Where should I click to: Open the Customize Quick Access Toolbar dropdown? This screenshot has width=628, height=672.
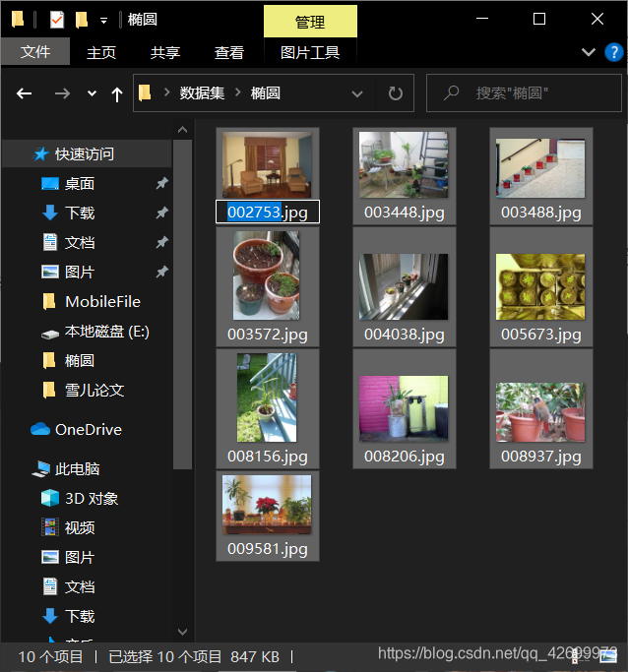click(x=103, y=20)
